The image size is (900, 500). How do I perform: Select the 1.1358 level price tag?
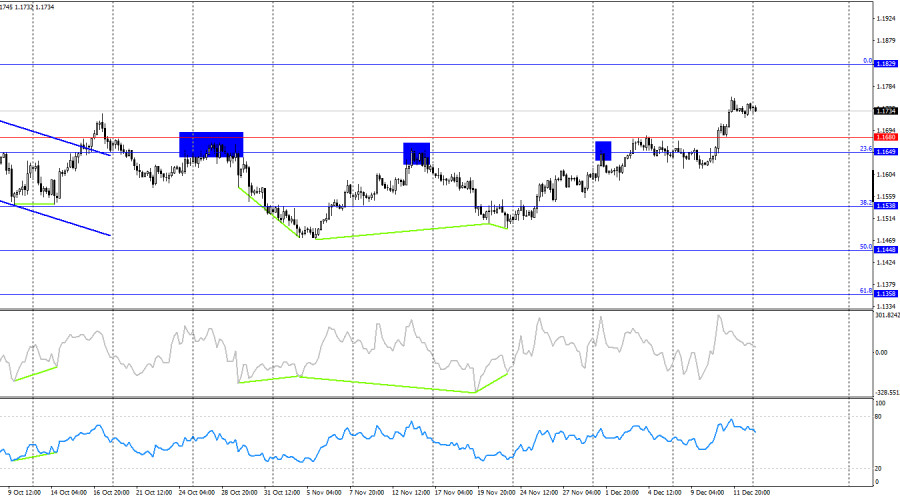(x=886, y=294)
